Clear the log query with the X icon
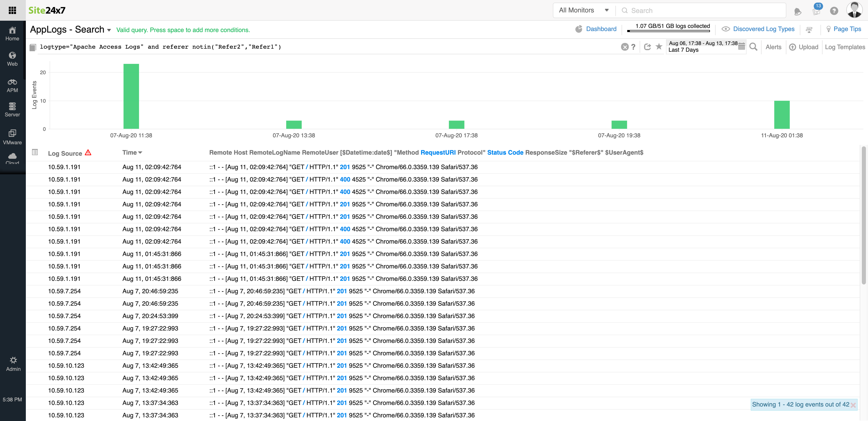This screenshot has height=421, width=868. coord(624,47)
